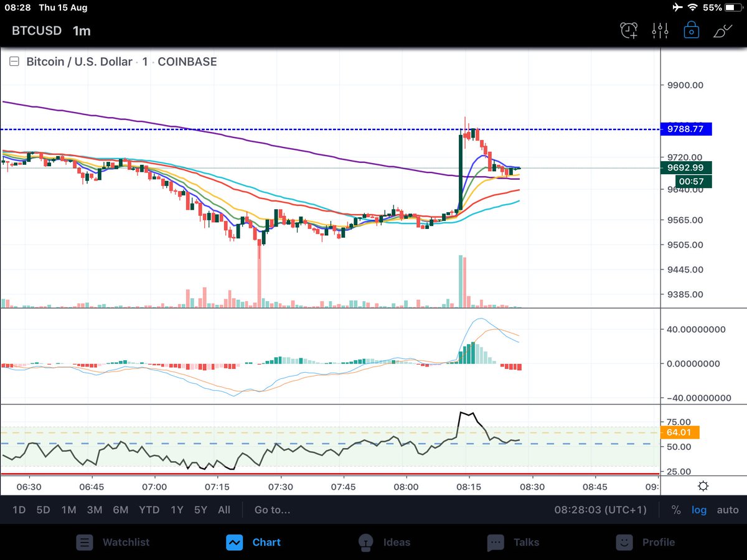
Task: Select the All time range
Action: [224, 510]
